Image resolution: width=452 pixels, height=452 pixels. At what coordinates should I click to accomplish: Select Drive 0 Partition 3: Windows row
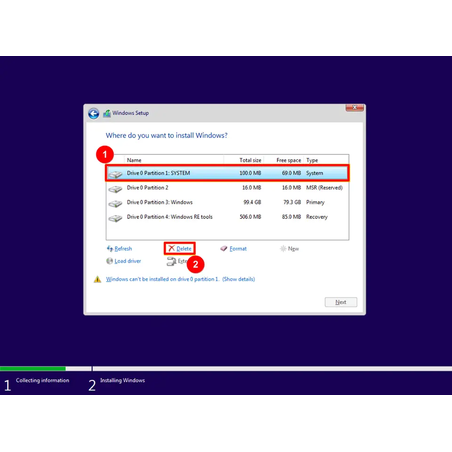point(228,202)
